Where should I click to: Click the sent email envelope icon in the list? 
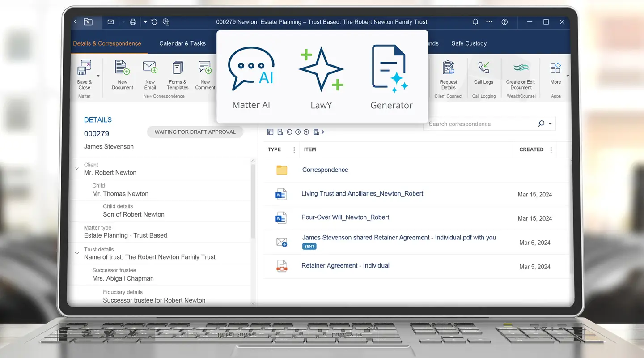pos(281,243)
